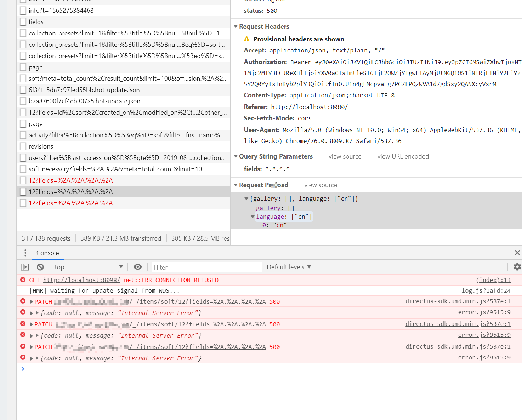This screenshot has height=420, width=522.
Task: Open console settings via the gear icon
Action: (517, 267)
